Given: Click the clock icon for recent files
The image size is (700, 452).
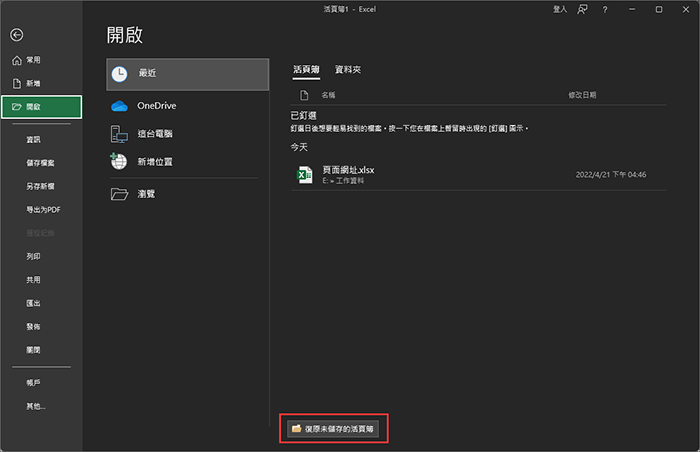Looking at the screenshot, I should pos(119,74).
